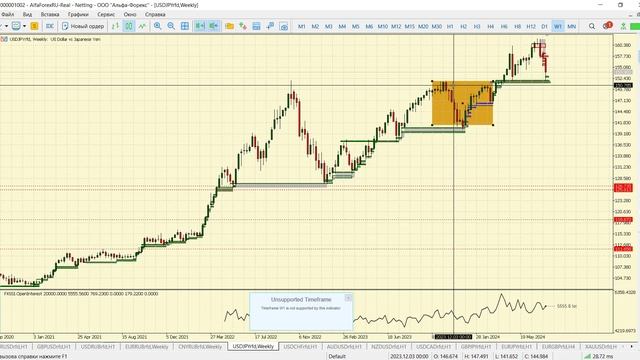The height and width of the screenshot is (360, 640).
Task: Select the D1 timeframe
Action: [544, 26]
